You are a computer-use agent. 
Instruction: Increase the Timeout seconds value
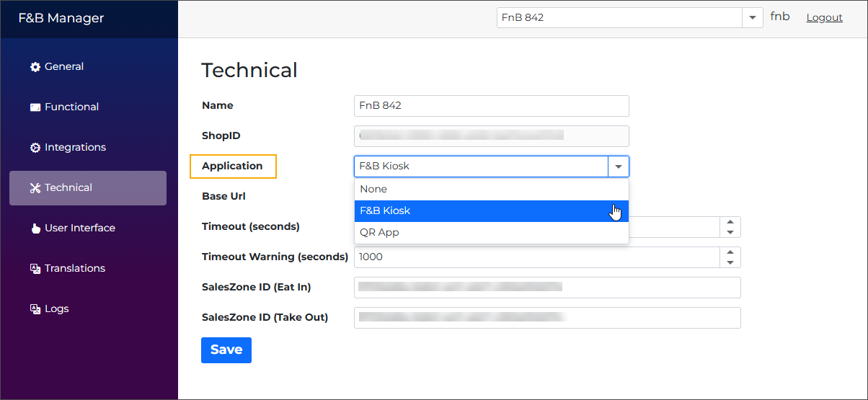(x=730, y=222)
